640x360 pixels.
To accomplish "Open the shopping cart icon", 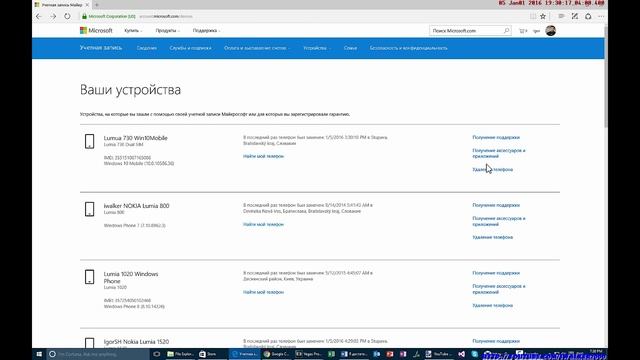I will [523, 31].
